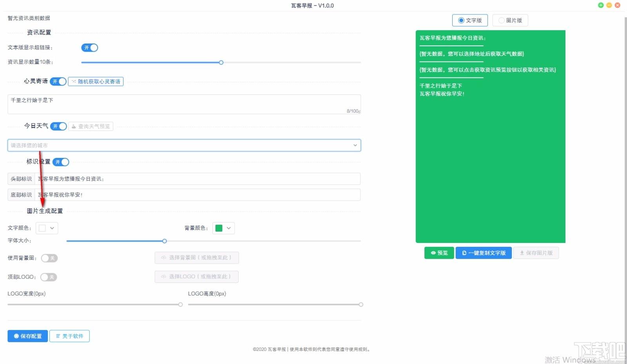627x364 pixels.
Task: Click the LOGO高度 slider handle
Action: 361,305
